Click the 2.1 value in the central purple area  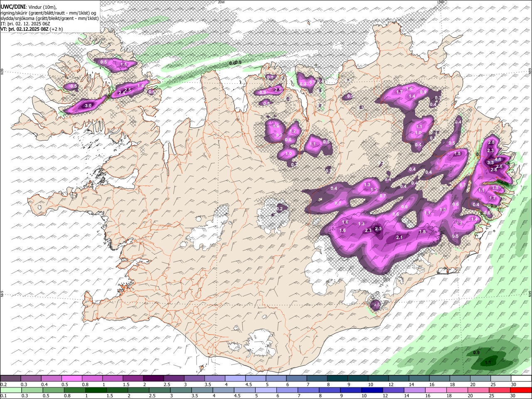(x=399, y=237)
